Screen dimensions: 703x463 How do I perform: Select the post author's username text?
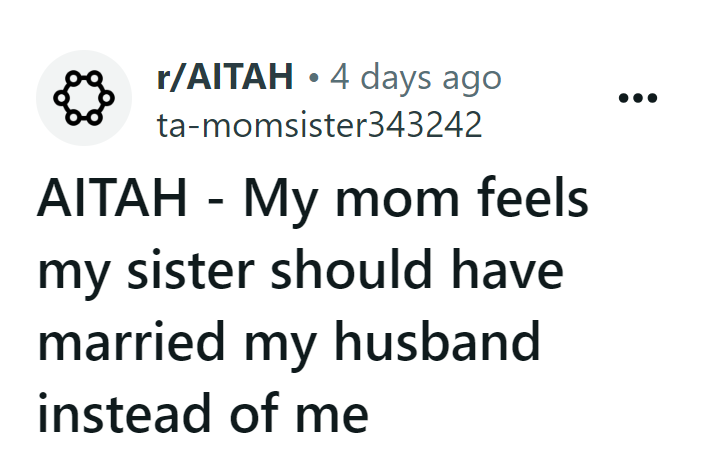320,125
